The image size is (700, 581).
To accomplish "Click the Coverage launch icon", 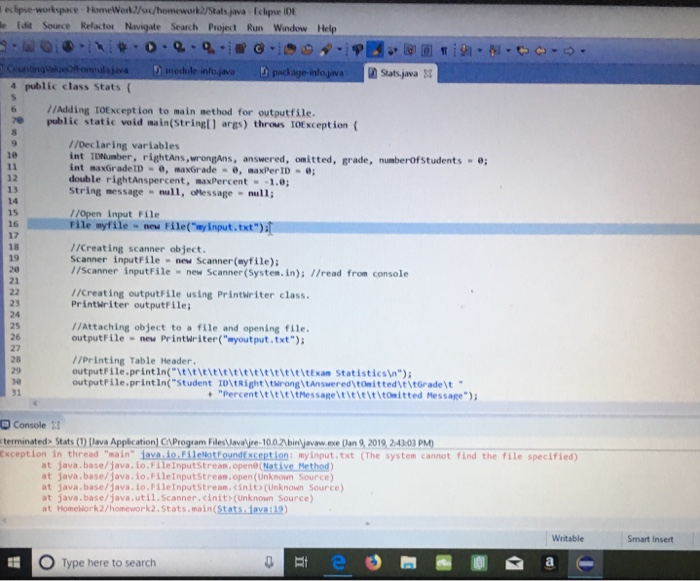I will [179, 46].
